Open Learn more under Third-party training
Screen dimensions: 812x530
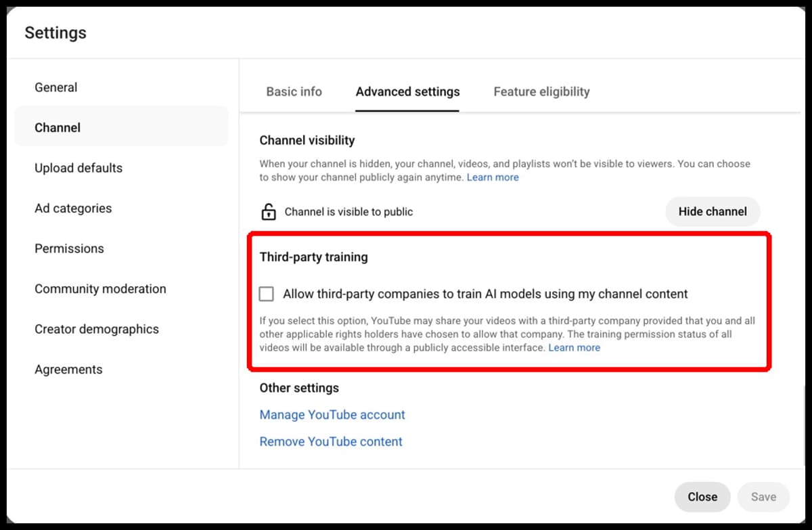click(x=574, y=348)
